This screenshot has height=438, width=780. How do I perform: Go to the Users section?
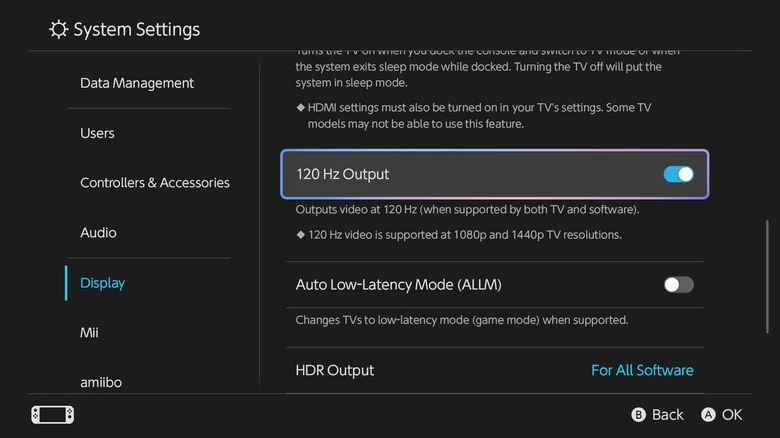coord(97,133)
